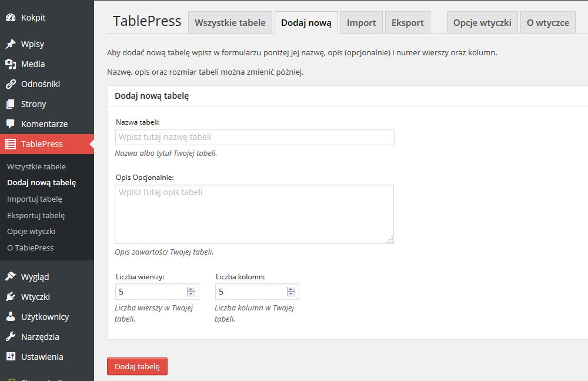
Task: Open the Kokpit menu label
Action: point(34,18)
